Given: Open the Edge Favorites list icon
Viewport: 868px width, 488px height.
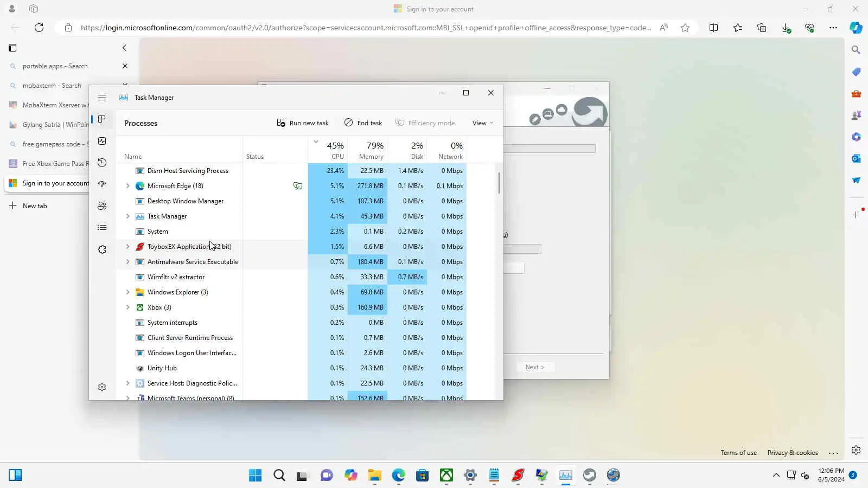Looking at the screenshot, I should click(x=738, y=28).
